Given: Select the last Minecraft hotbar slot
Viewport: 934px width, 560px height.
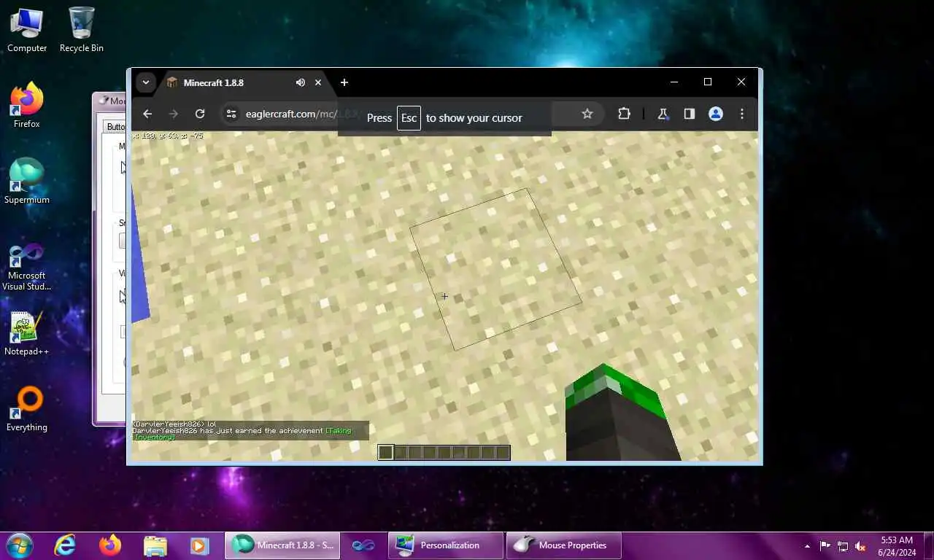Looking at the screenshot, I should pos(503,453).
